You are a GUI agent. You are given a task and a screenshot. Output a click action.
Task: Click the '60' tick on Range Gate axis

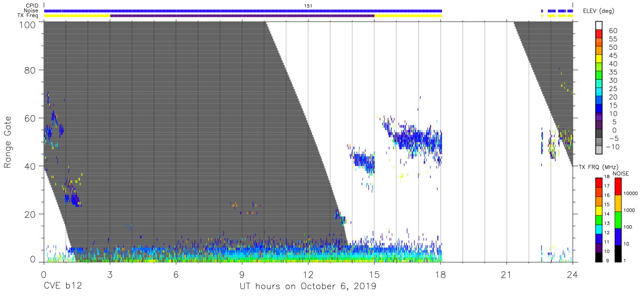(30, 118)
